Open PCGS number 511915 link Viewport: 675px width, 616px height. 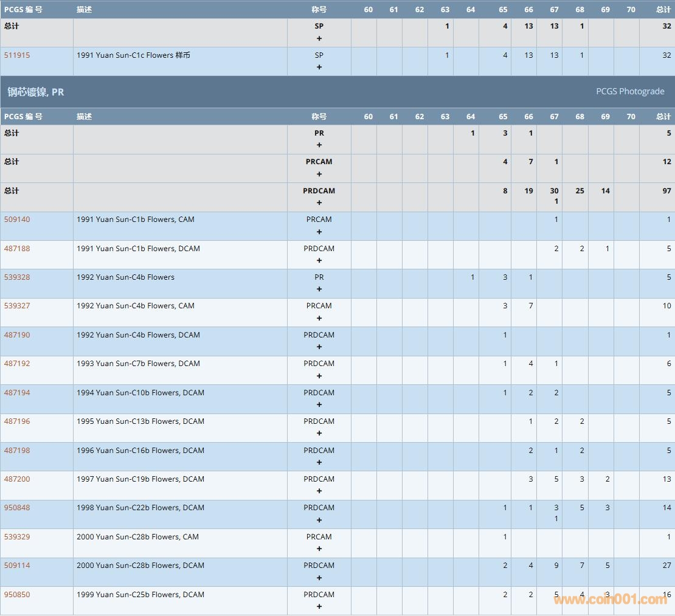(x=17, y=55)
